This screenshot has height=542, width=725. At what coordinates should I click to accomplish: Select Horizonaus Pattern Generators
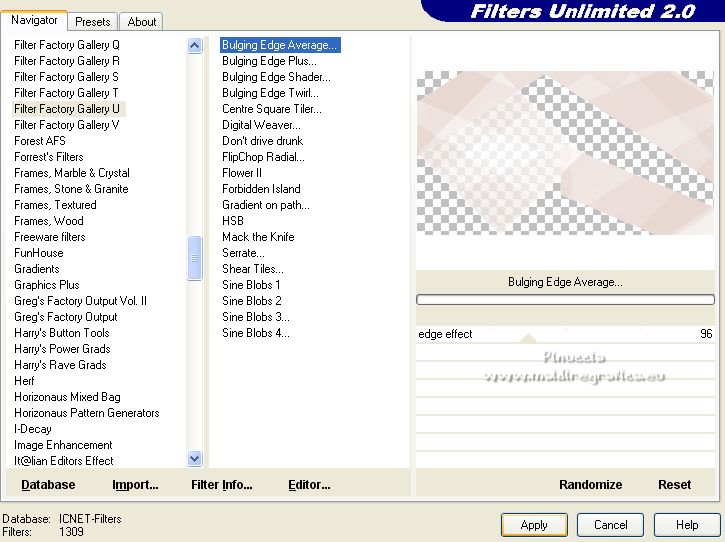point(86,413)
